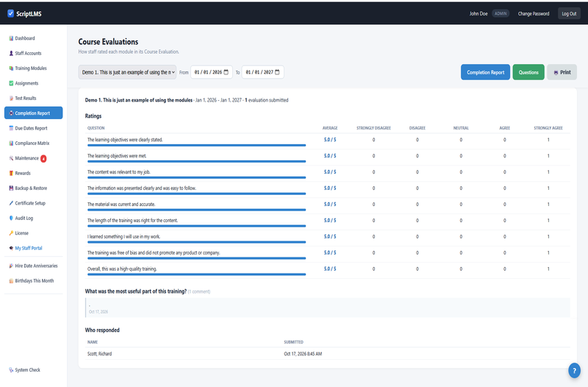The image size is (588, 387).
Task: Click the Backup & Restore disk icon
Action: [x=11, y=188]
